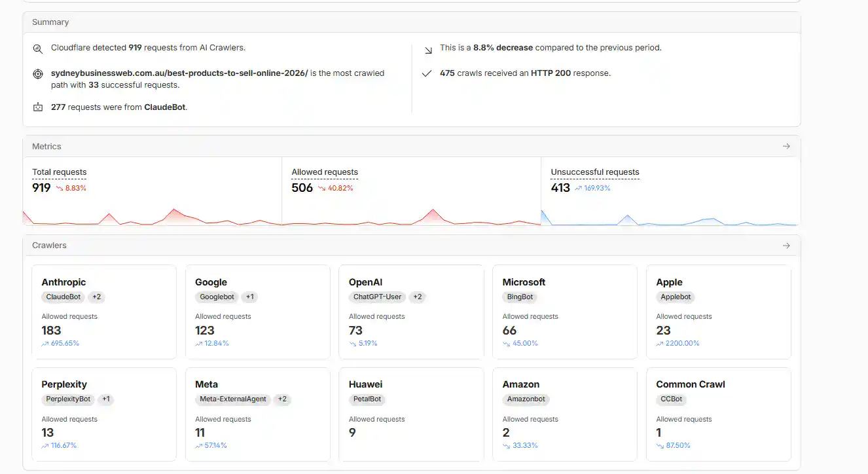Click Amazon's 33.33% change value
Image resolution: width=868 pixels, height=474 pixels.
pos(525,445)
